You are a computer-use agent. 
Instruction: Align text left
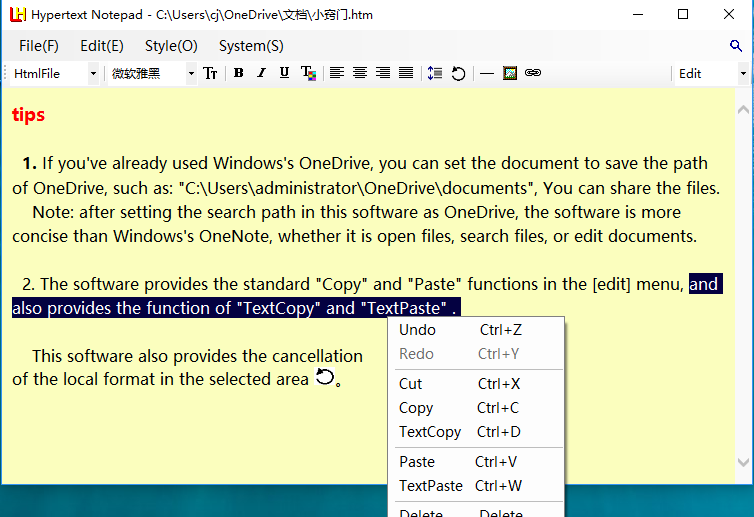(337, 73)
